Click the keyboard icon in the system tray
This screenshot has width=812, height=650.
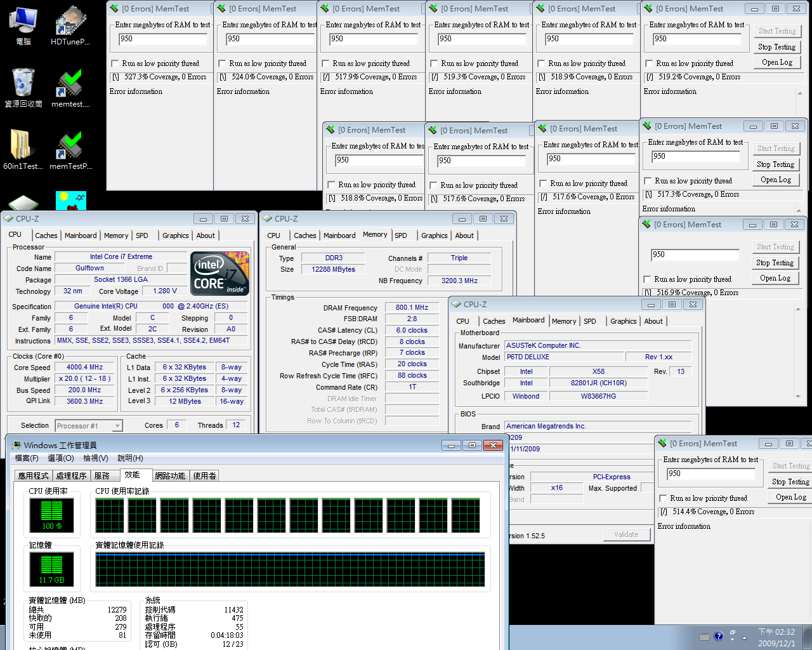tap(705, 637)
